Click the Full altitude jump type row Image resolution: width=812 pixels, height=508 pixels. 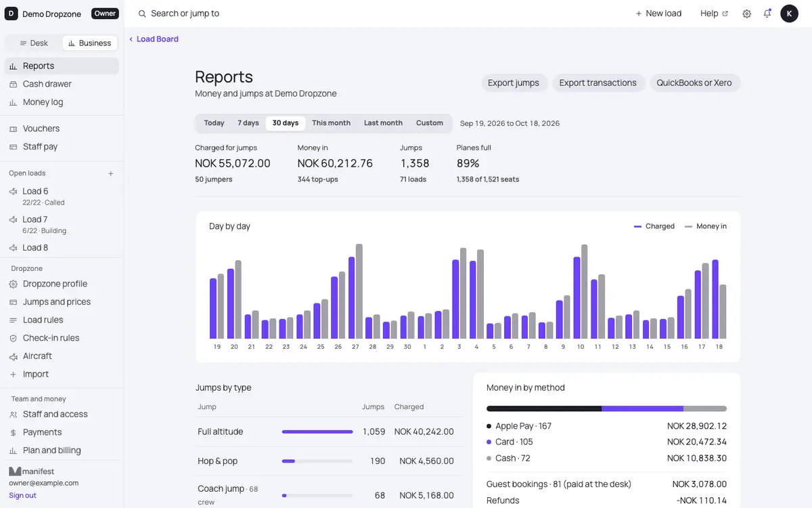[329, 432]
